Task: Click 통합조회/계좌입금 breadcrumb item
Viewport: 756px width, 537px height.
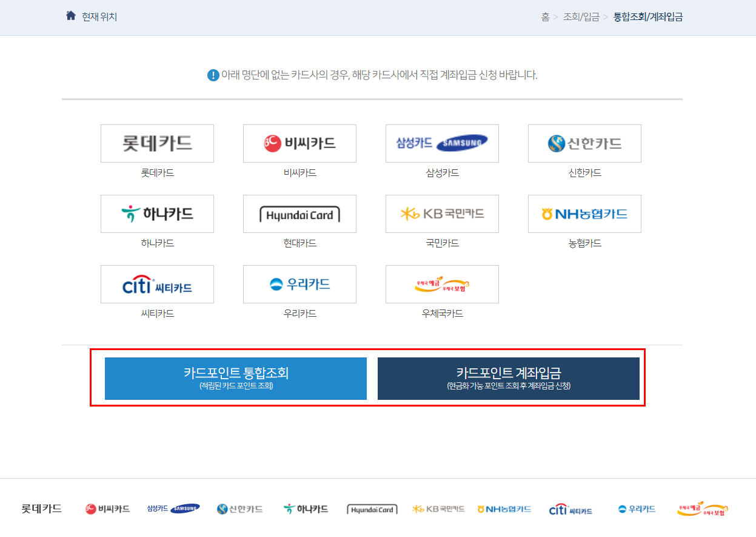Action: coord(648,17)
